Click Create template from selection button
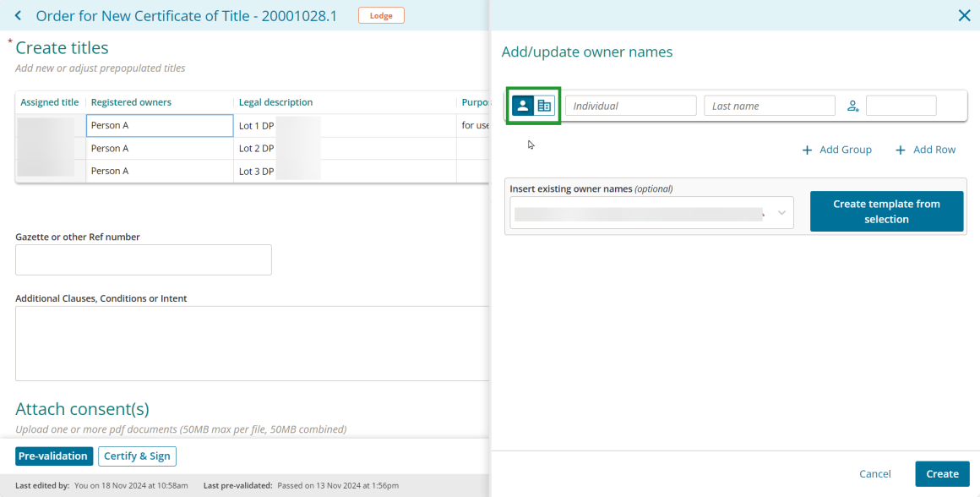 [x=886, y=211]
